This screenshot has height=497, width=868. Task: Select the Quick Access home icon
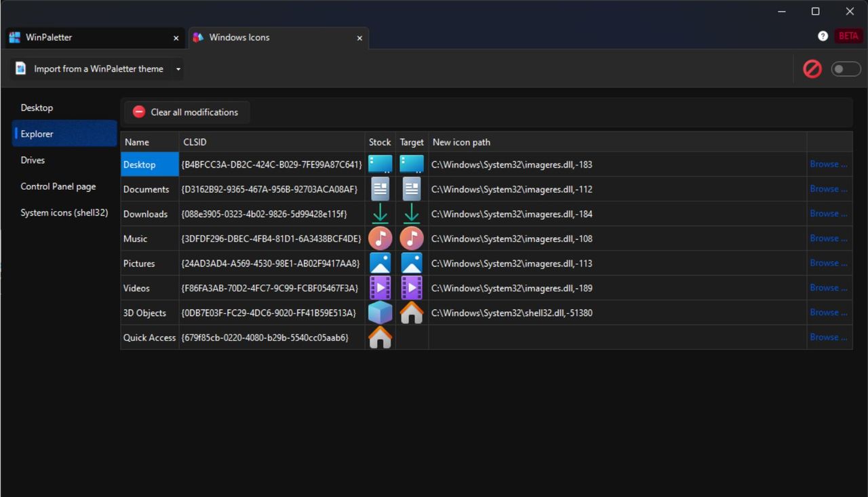[x=380, y=337]
